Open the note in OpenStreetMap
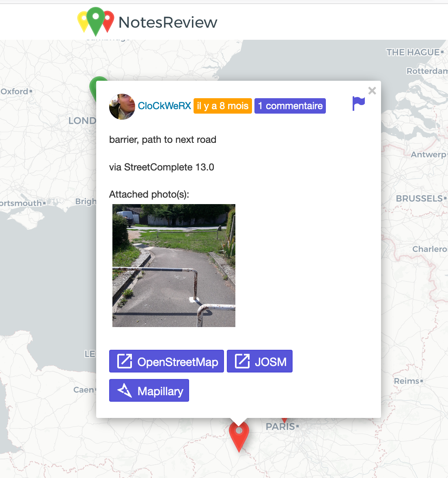Viewport: 448px width, 478px height. point(166,361)
